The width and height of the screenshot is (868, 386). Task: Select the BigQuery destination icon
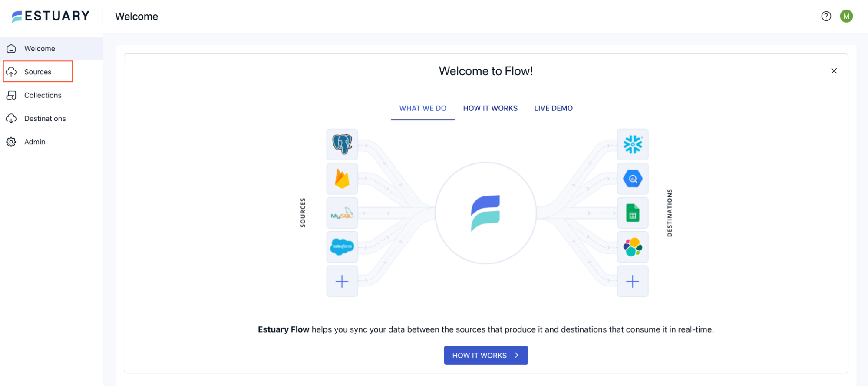[x=633, y=179]
